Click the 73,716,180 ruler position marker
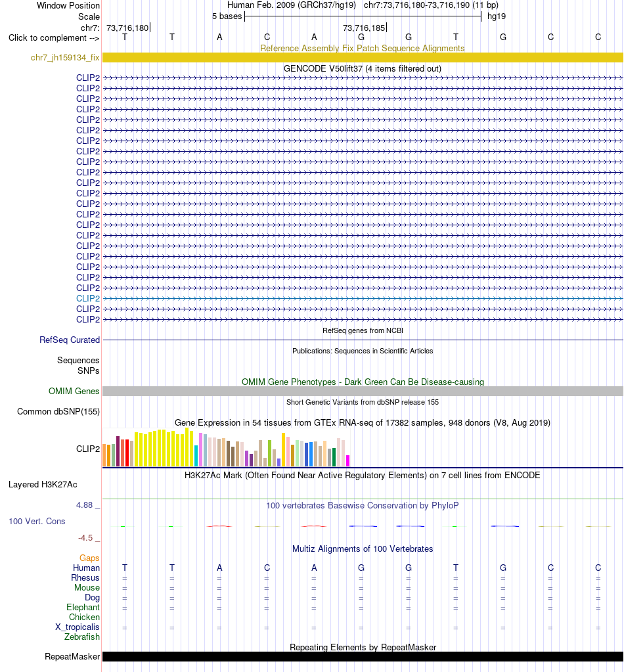The image size is (624, 672). tap(127, 28)
